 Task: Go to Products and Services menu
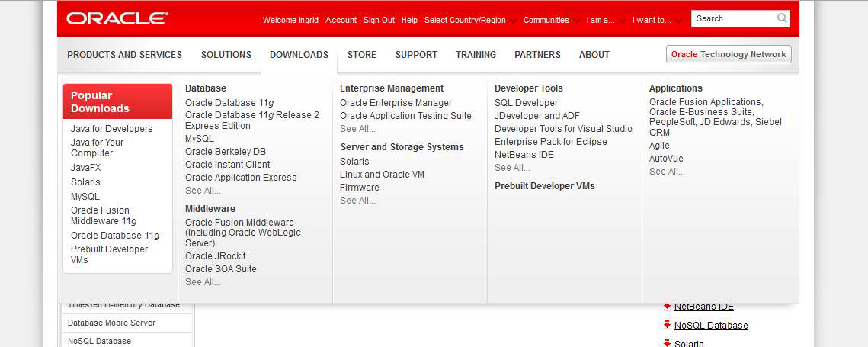(x=124, y=55)
